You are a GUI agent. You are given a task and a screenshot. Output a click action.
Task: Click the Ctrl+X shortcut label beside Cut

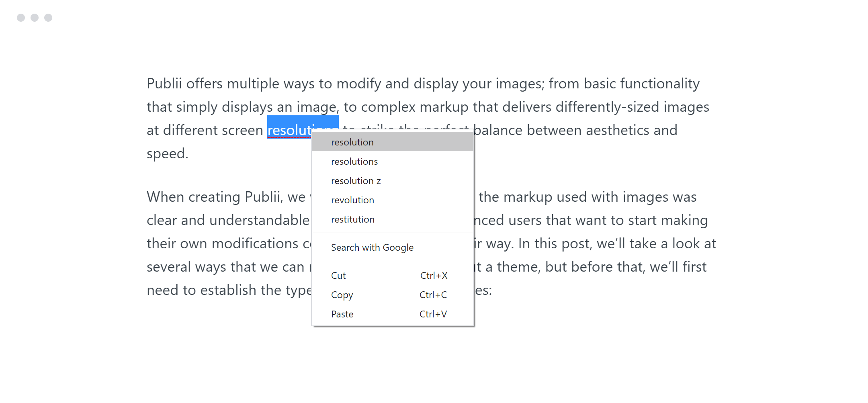point(434,275)
